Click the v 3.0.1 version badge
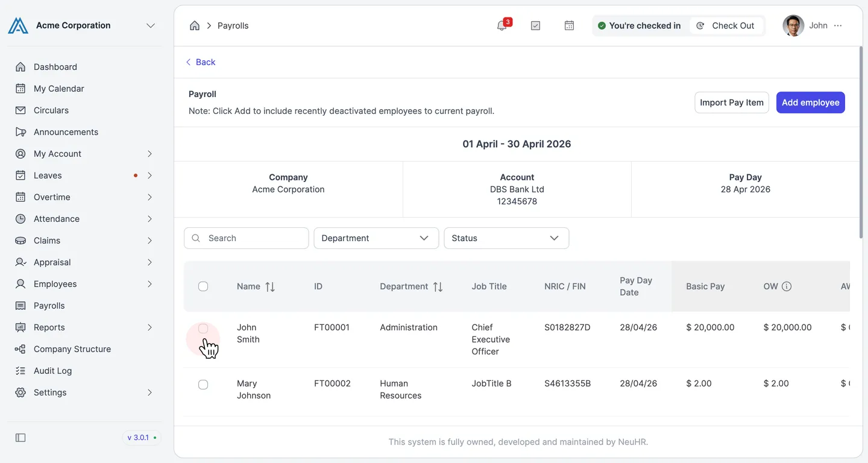Viewport: 868px width, 463px height. pos(142,438)
